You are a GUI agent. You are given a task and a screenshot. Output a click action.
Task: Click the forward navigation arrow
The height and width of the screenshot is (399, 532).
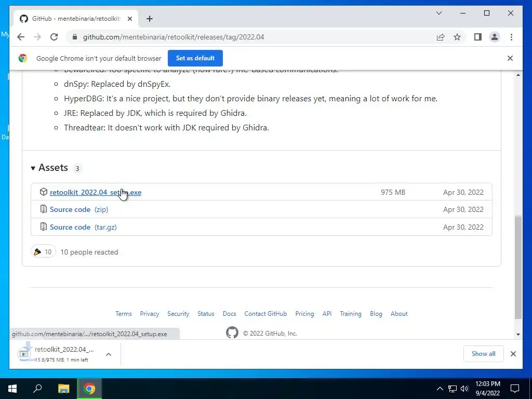coord(37,37)
